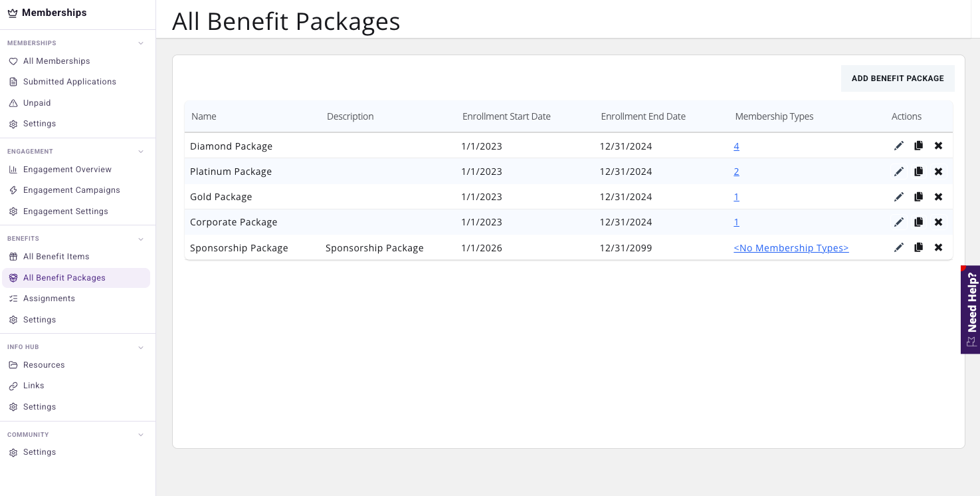The height and width of the screenshot is (496, 980).
Task: Copy the Diamond Package row
Action: click(918, 146)
